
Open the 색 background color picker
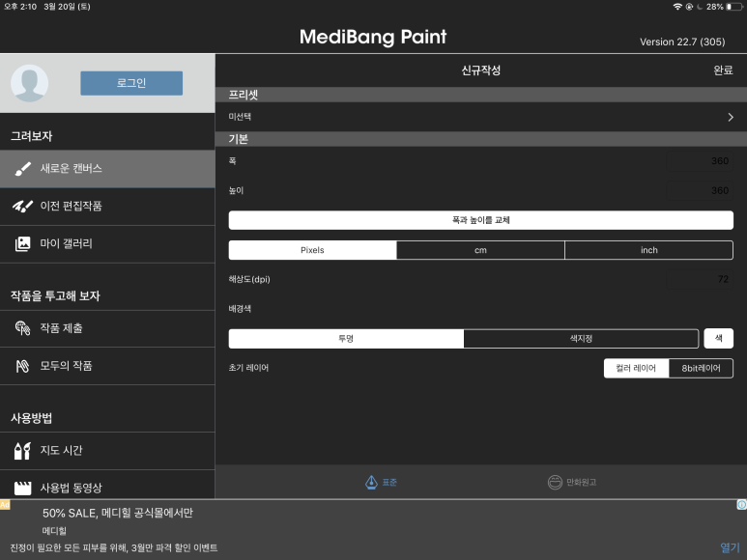[x=718, y=338]
